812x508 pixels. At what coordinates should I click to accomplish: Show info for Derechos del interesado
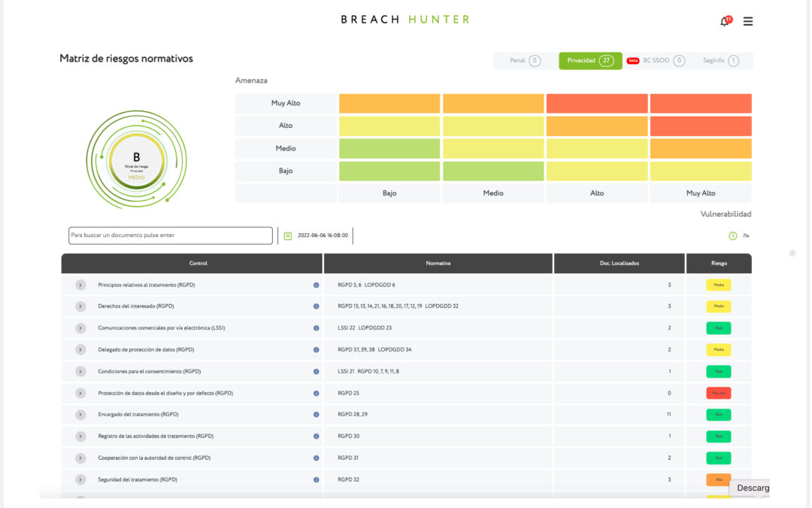click(316, 306)
